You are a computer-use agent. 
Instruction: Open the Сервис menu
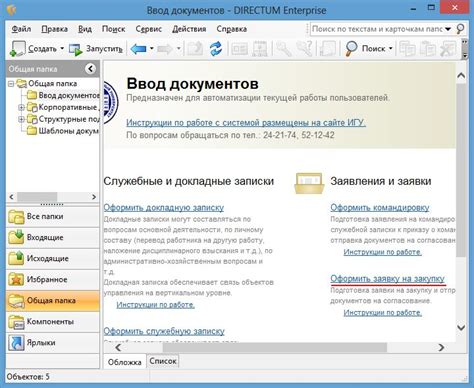pyautogui.click(x=149, y=29)
